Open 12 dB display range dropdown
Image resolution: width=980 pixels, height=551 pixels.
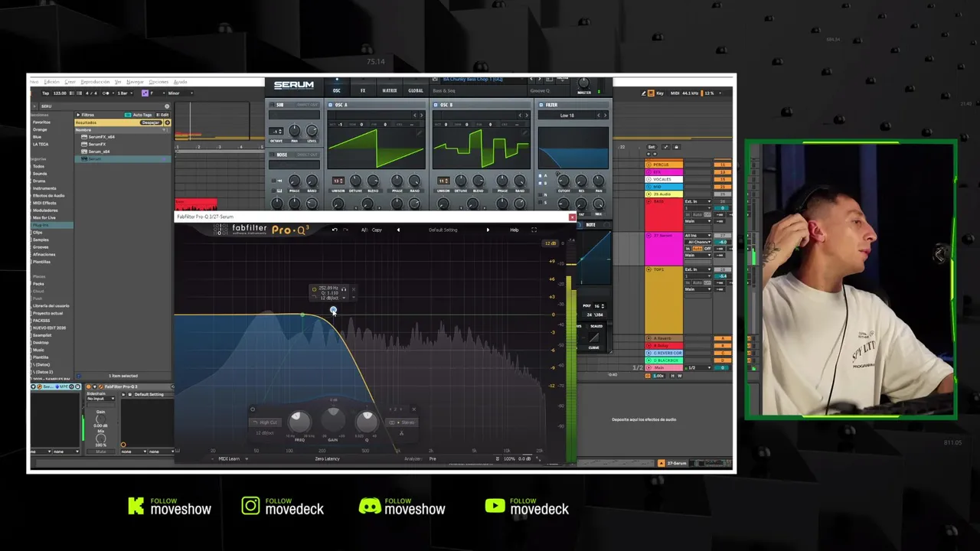[550, 243]
